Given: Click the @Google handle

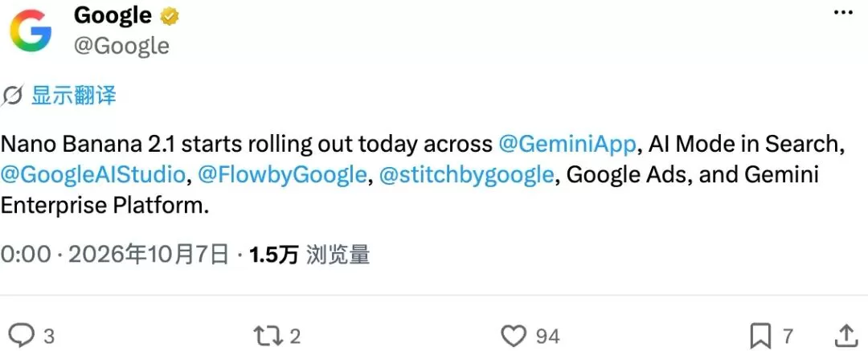Looking at the screenshot, I should 121,46.
